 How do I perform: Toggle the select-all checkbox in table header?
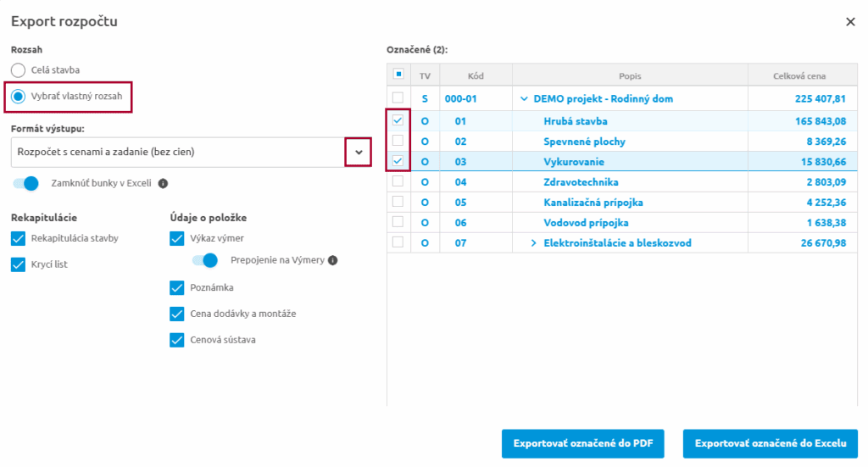(398, 75)
